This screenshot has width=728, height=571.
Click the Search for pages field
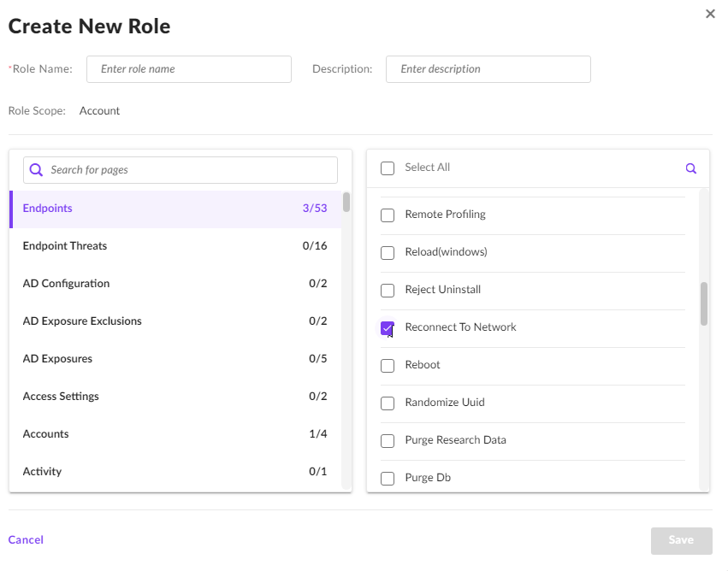coord(181,170)
